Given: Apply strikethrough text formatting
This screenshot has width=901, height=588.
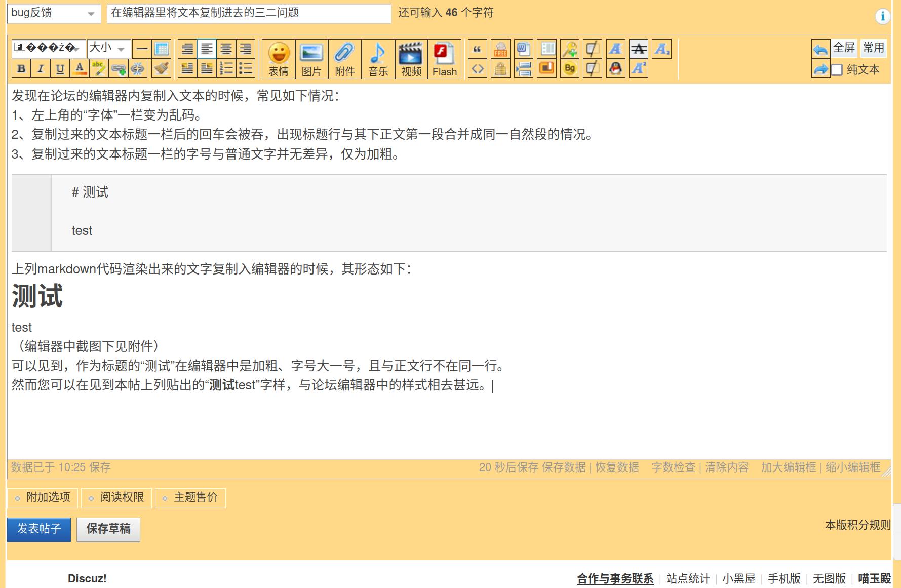Looking at the screenshot, I should pyautogui.click(x=639, y=49).
